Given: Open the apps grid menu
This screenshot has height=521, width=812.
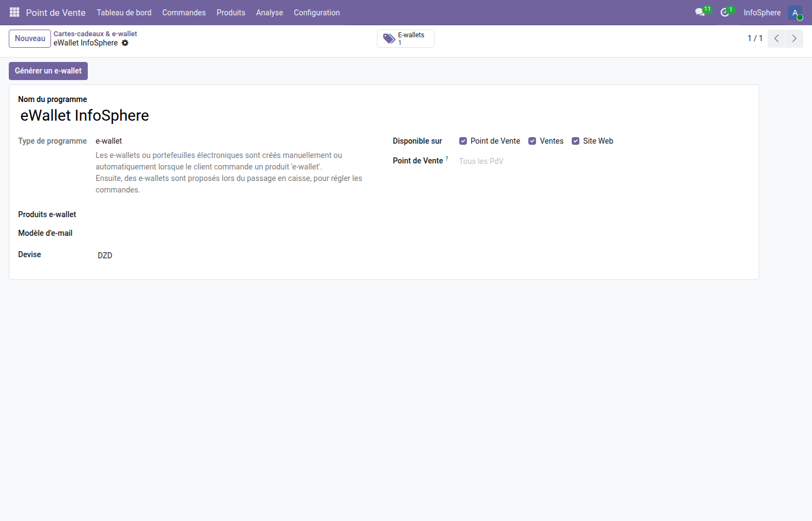Looking at the screenshot, I should pyautogui.click(x=14, y=12).
